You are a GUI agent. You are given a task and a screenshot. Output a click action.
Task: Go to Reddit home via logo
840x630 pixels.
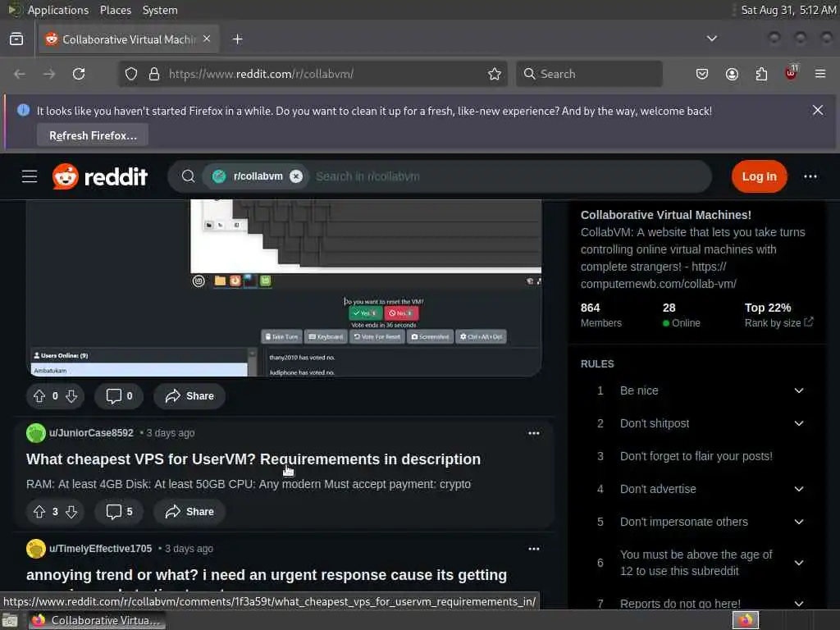coord(99,176)
